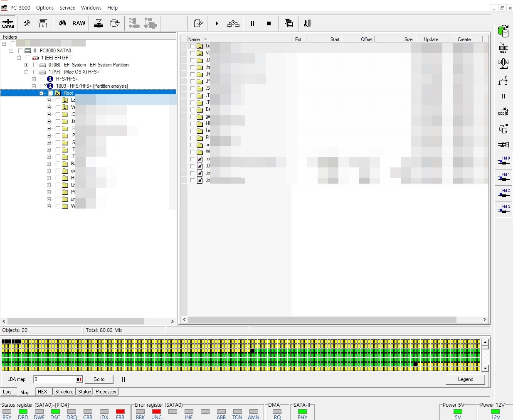Click the toolbar stop button

269,24
